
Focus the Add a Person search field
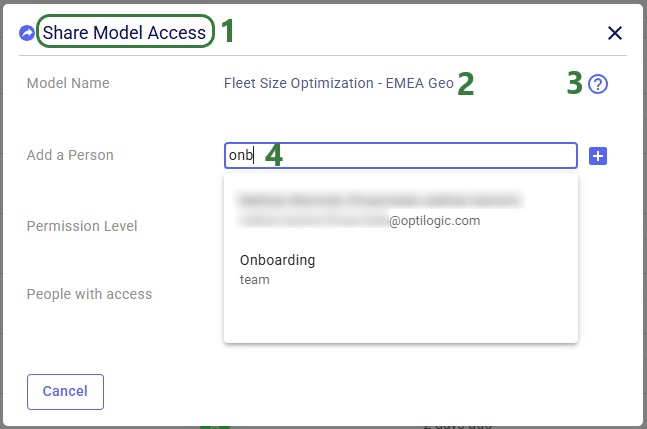pyautogui.click(x=420, y=155)
